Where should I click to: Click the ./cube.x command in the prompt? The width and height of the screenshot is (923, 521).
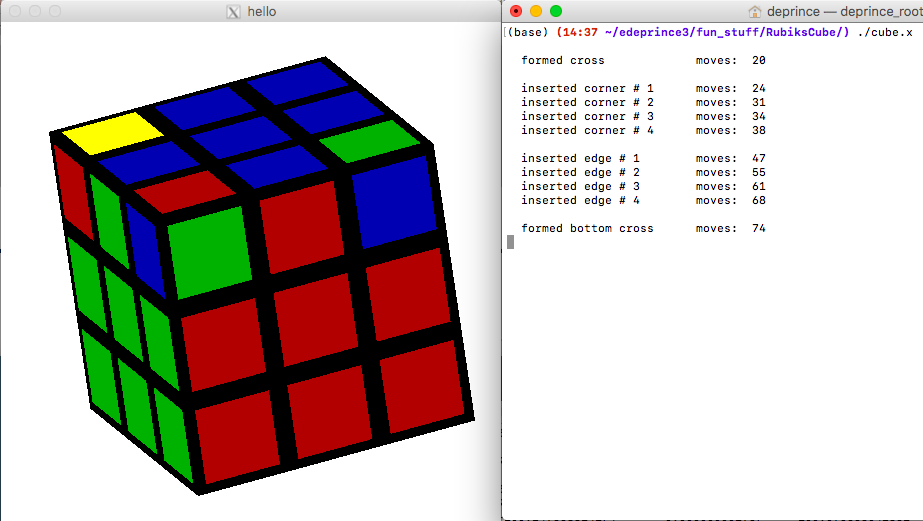(884, 32)
